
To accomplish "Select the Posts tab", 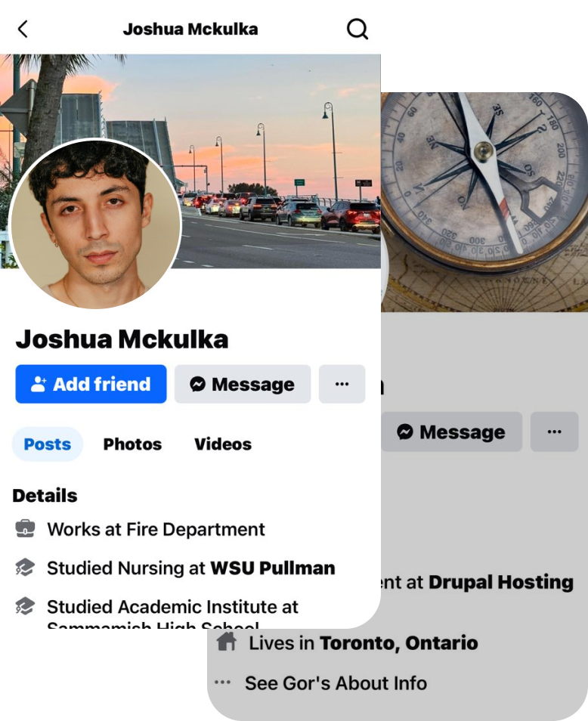I will coord(48,444).
